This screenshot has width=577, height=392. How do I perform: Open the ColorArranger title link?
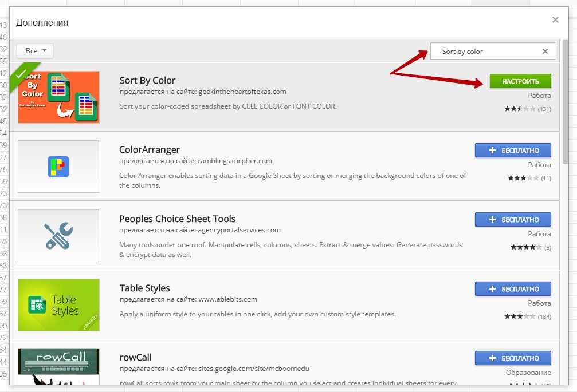tap(150, 150)
